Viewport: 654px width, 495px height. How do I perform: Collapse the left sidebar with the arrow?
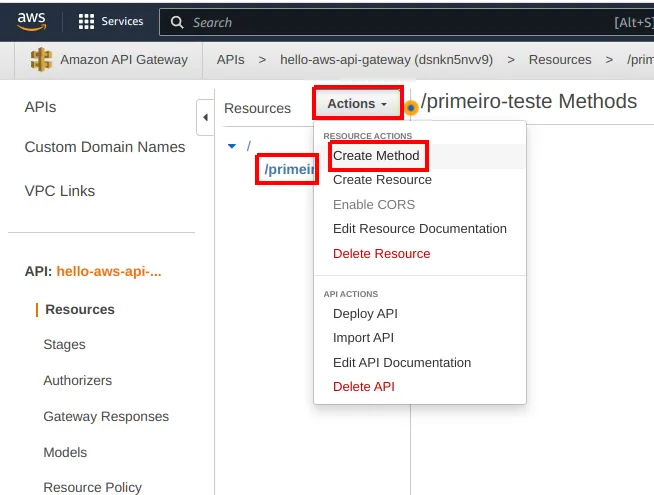205,118
